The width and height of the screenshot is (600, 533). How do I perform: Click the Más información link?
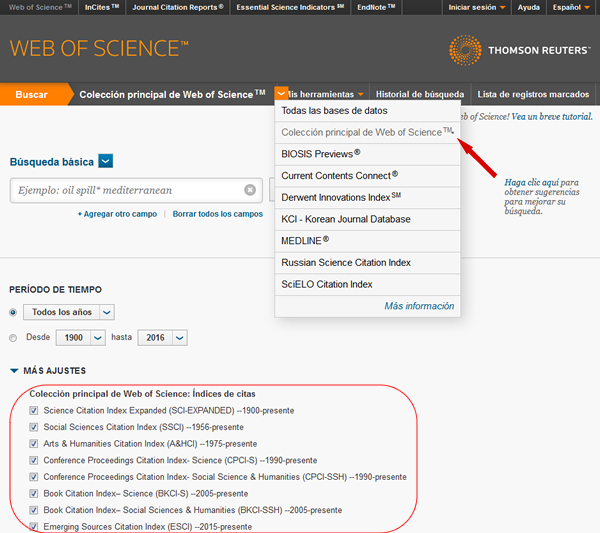coord(419,306)
